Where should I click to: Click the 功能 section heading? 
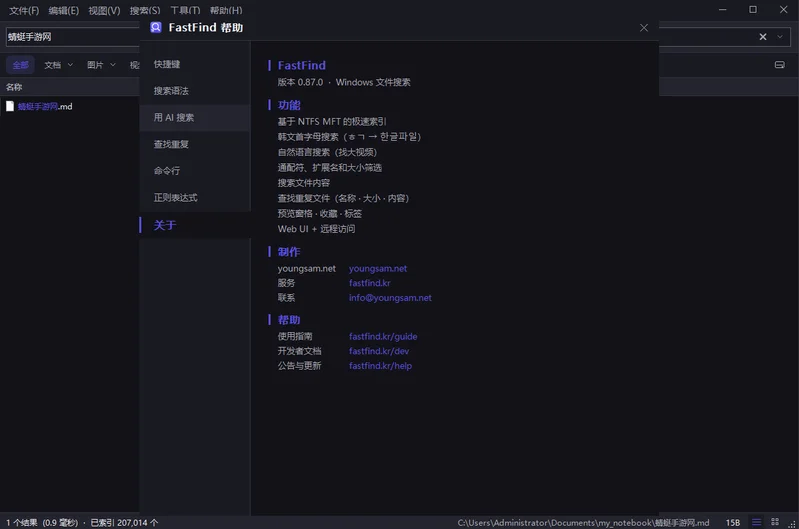click(x=289, y=105)
